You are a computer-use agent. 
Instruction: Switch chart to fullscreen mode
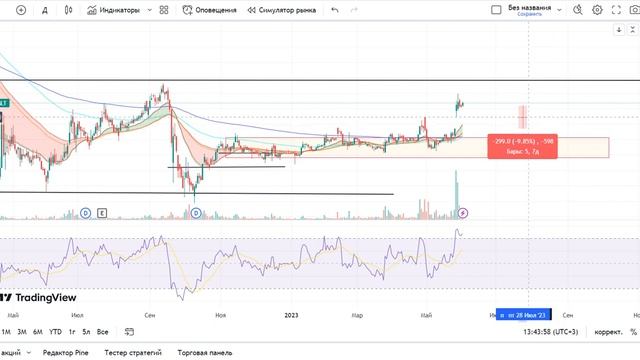pyautogui.click(x=616, y=10)
